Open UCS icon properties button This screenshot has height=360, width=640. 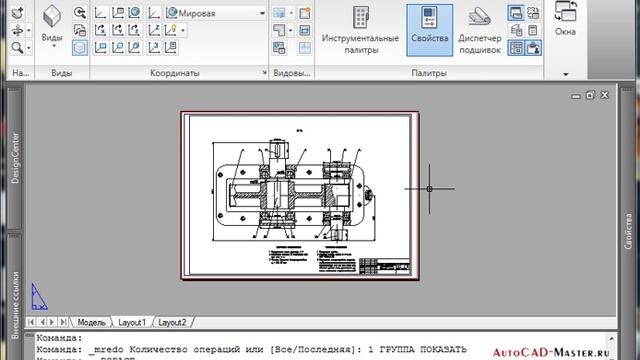tap(171, 47)
